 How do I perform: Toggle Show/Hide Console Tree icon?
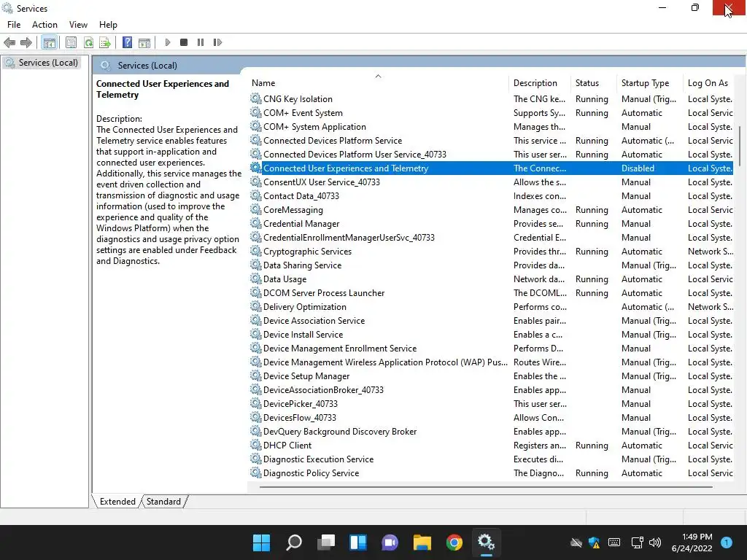49,42
